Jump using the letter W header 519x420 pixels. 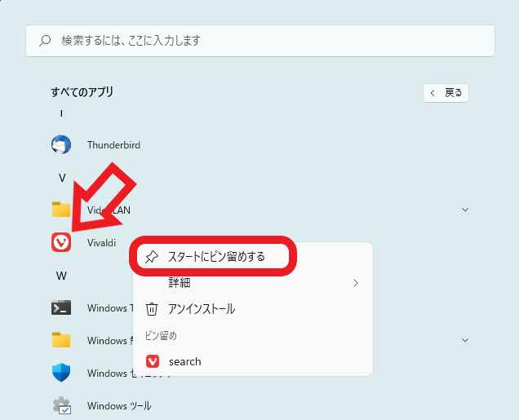pyautogui.click(x=61, y=276)
